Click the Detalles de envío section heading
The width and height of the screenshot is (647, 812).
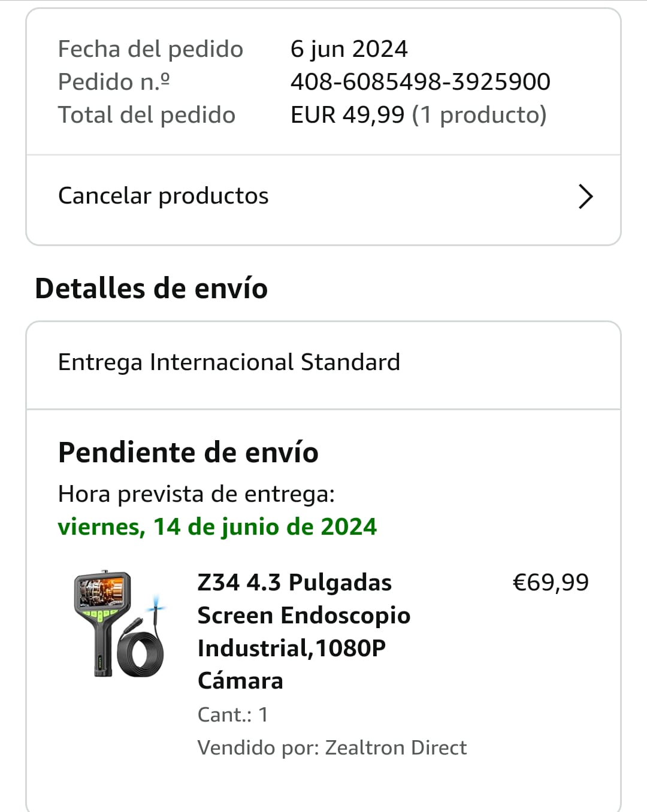point(151,288)
